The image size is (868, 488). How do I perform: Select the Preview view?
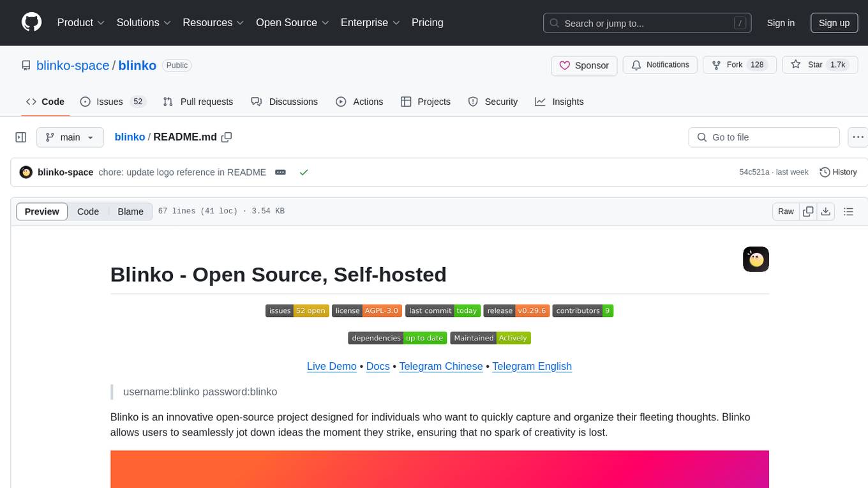42,211
